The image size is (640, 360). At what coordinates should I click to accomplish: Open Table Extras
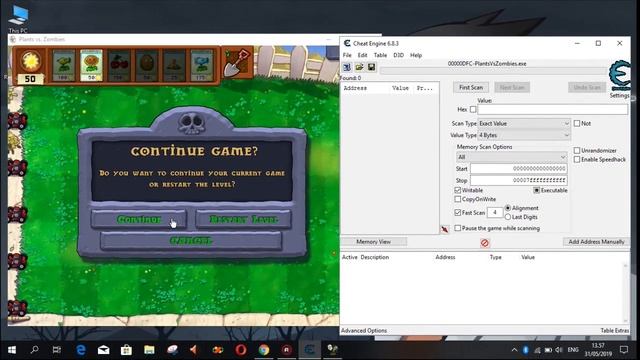pos(615,331)
